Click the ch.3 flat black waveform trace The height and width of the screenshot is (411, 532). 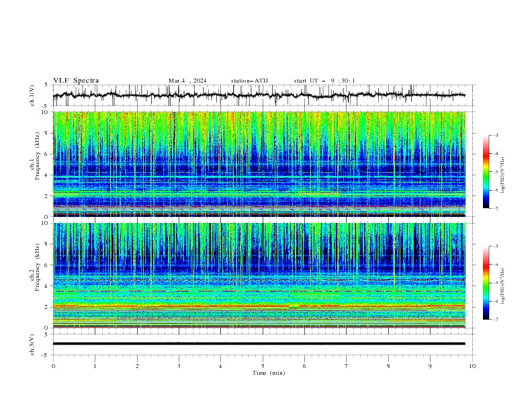pyautogui.click(x=259, y=344)
